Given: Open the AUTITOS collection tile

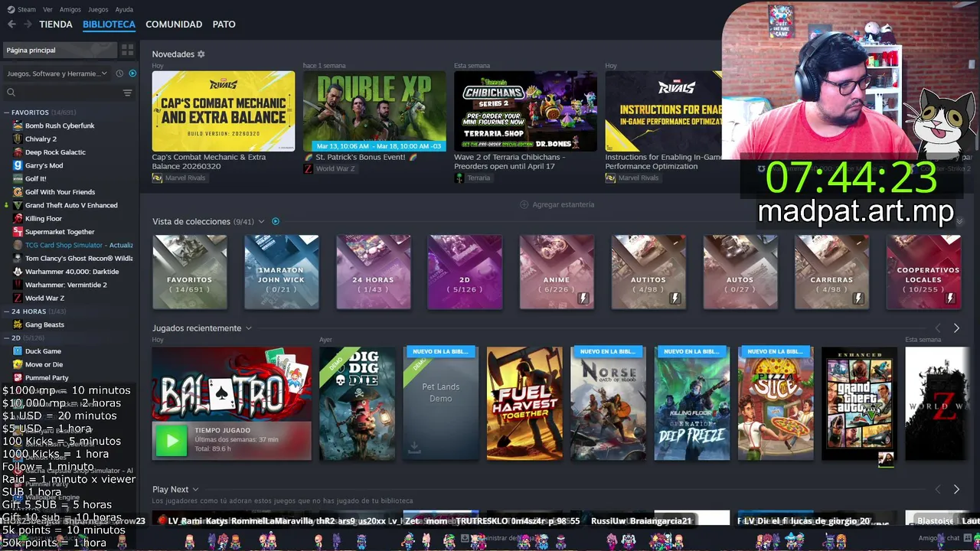Looking at the screenshot, I should coord(648,272).
